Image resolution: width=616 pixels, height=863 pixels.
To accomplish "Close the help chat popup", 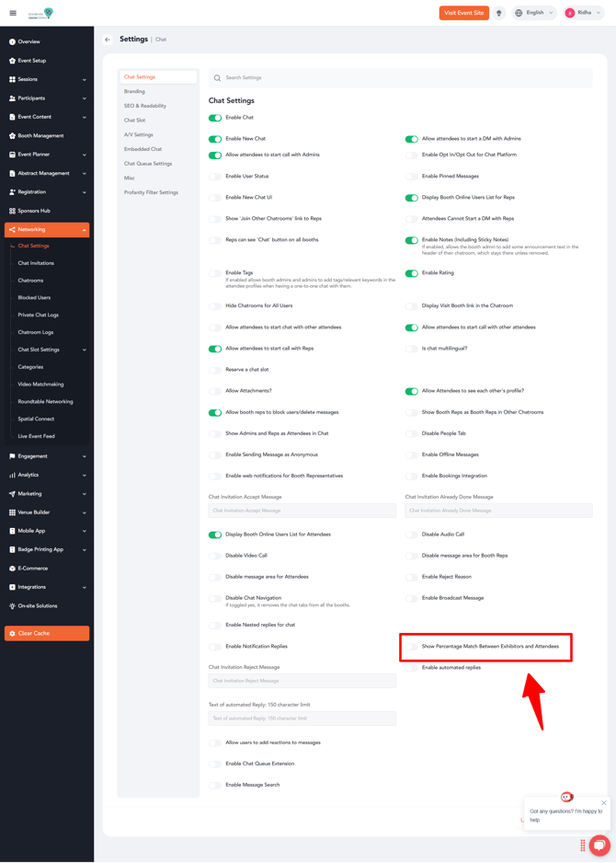I will (x=604, y=802).
